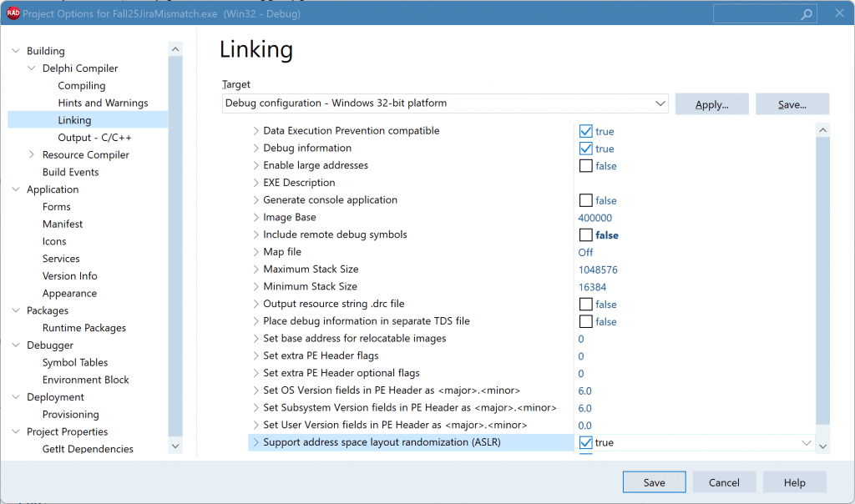Click options list scroll down arrow
This screenshot has width=855, height=504.
(822, 446)
